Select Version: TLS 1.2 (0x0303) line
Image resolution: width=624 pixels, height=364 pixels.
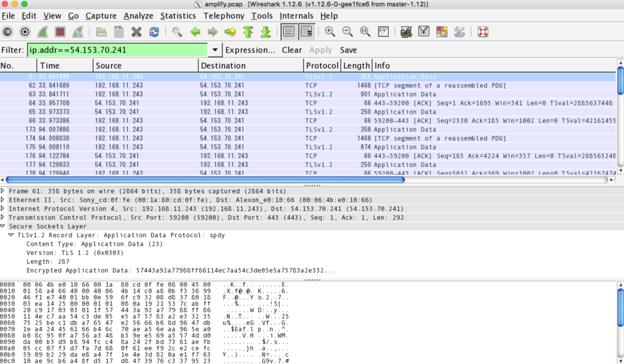(75, 253)
